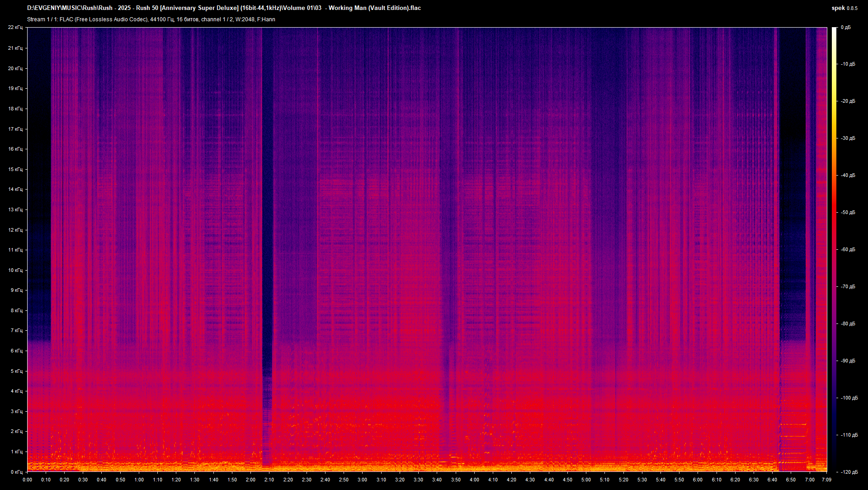868x490 pixels.
Task: Click the 10 кГц frequency axis label
Action: tap(15, 270)
